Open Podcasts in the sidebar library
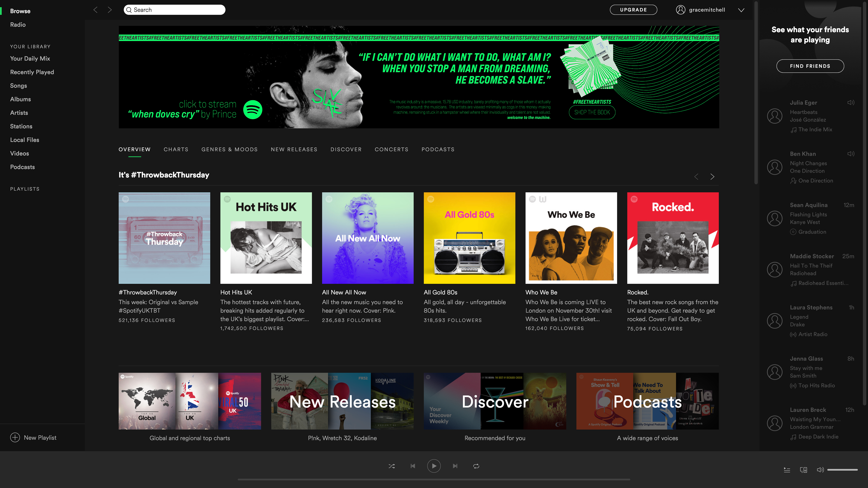Viewport: 868px width, 488px height. pos(23,167)
